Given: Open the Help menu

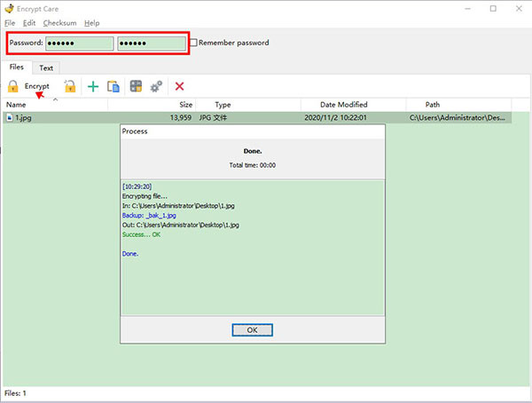Looking at the screenshot, I should (91, 22).
